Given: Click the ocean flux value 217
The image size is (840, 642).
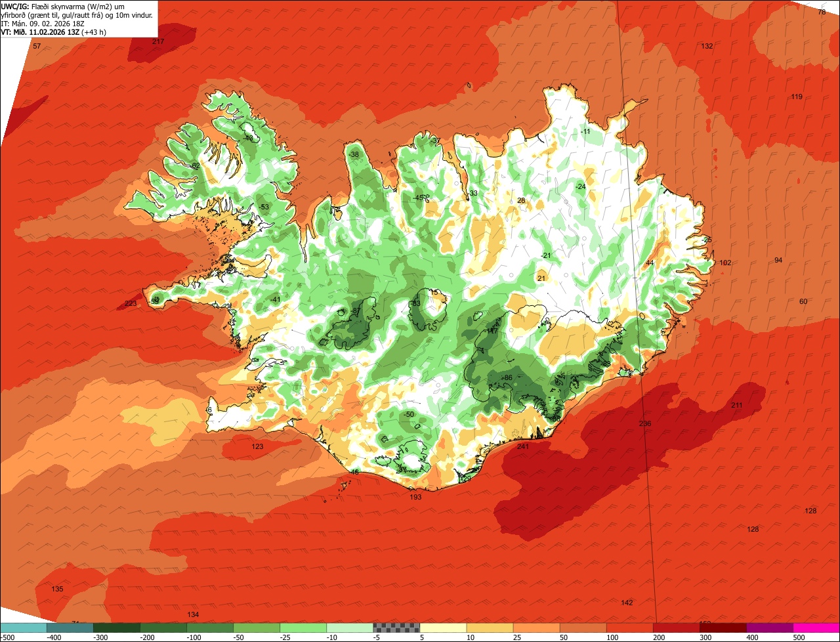Looking at the screenshot, I should (158, 41).
